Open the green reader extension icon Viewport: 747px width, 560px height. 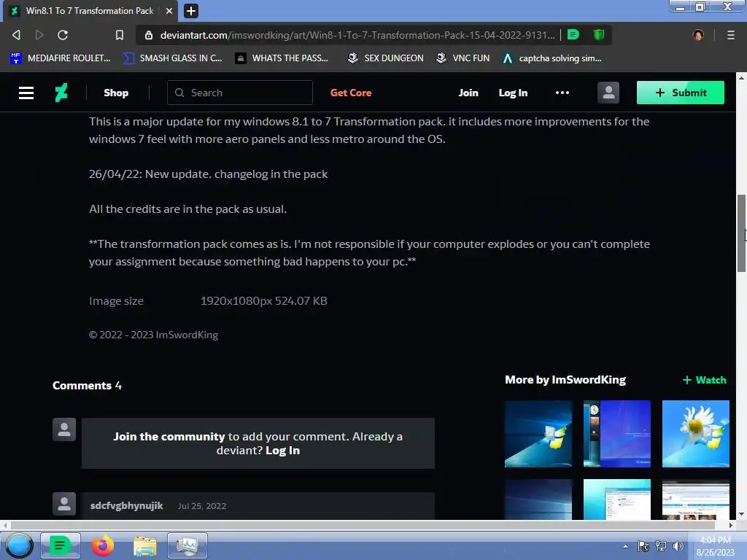[x=573, y=35]
